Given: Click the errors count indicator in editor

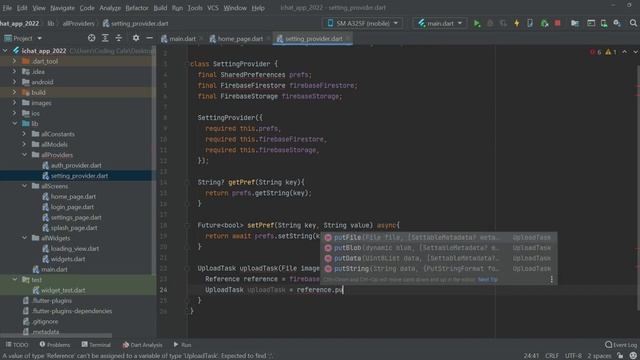Looking at the screenshot, I should [596, 52].
